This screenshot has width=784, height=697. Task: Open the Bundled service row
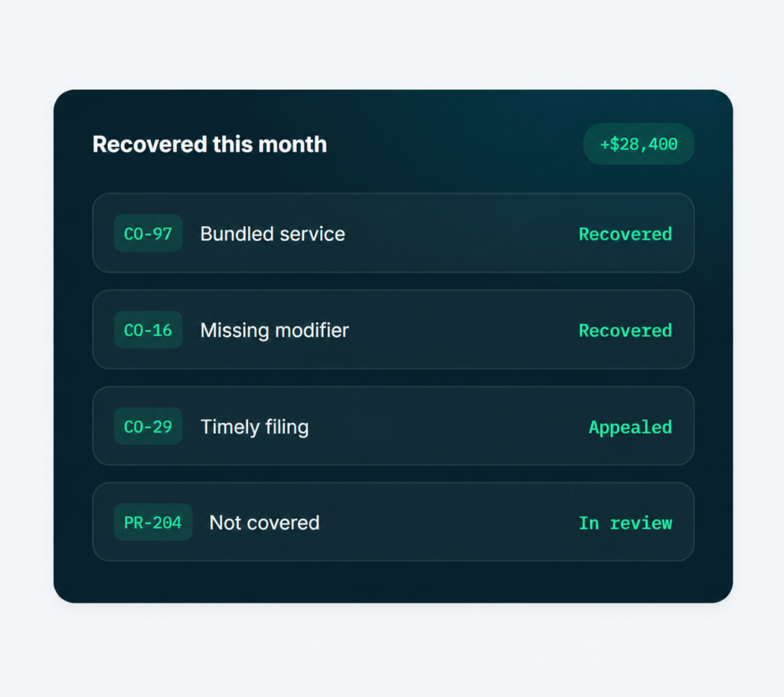click(393, 233)
